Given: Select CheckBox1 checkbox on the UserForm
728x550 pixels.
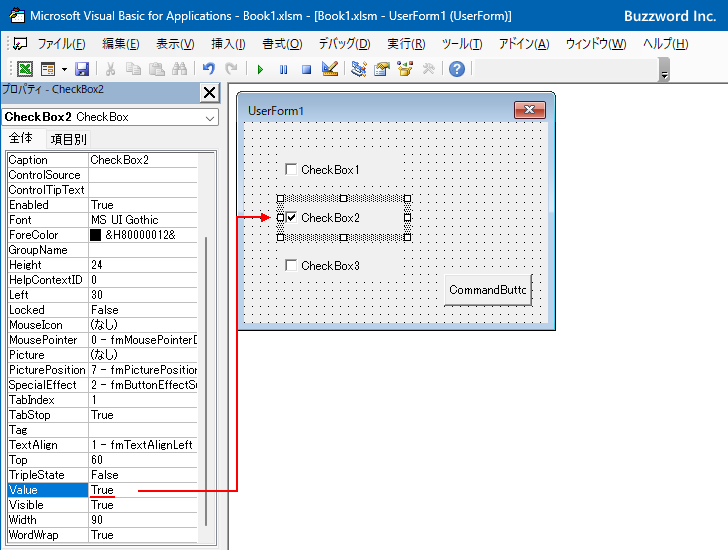Looking at the screenshot, I should click(x=291, y=169).
